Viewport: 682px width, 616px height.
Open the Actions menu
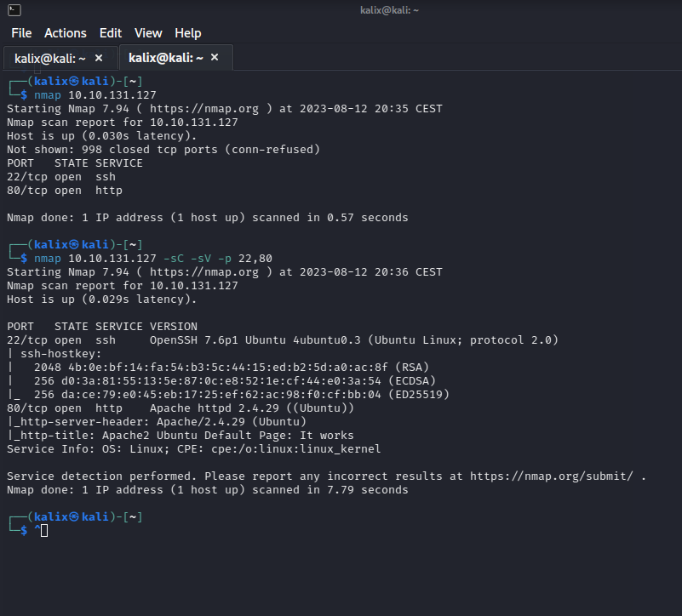[x=66, y=32]
